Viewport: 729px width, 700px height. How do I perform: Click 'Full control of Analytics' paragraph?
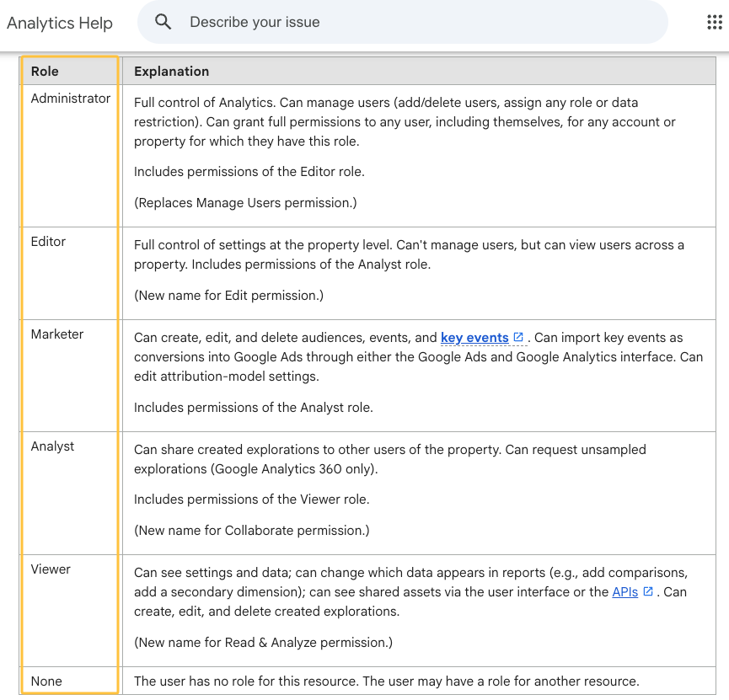[405, 122]
